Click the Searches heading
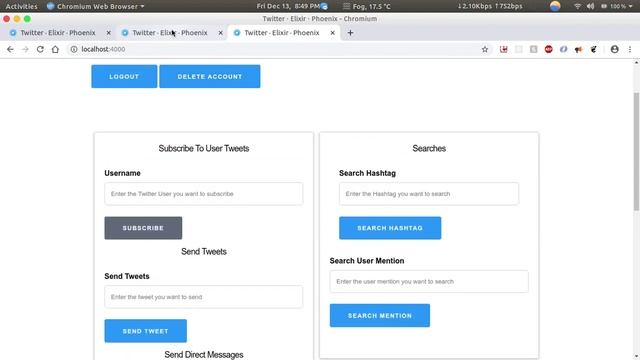This screenshot has width=640, height=360. click(429, 149)
